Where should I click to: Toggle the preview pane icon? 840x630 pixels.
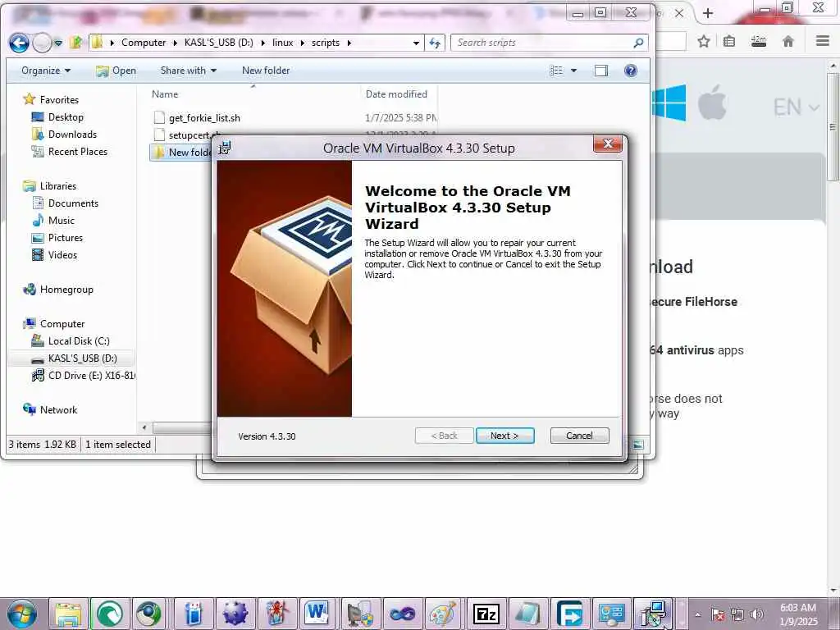click(x=601, y=71)
